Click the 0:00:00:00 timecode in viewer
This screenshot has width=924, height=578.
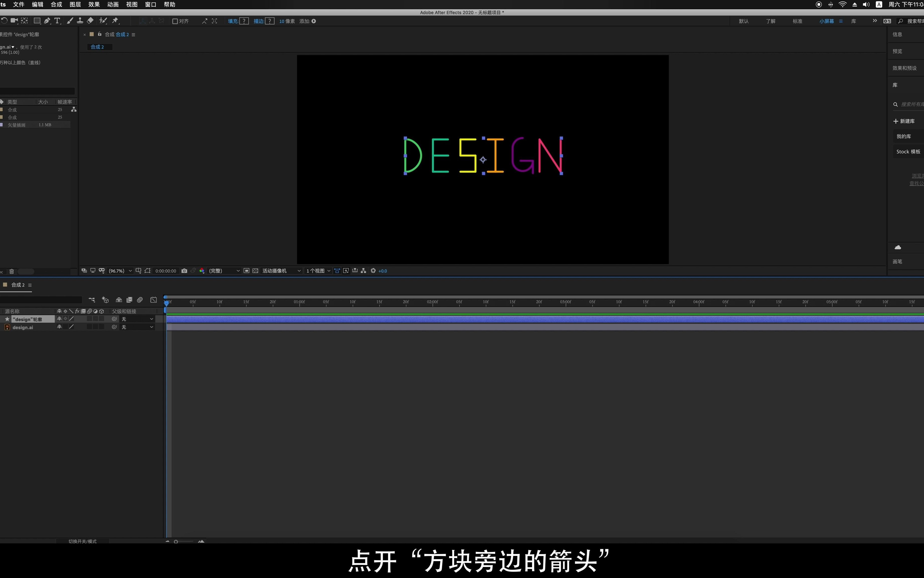click(166, 271)
